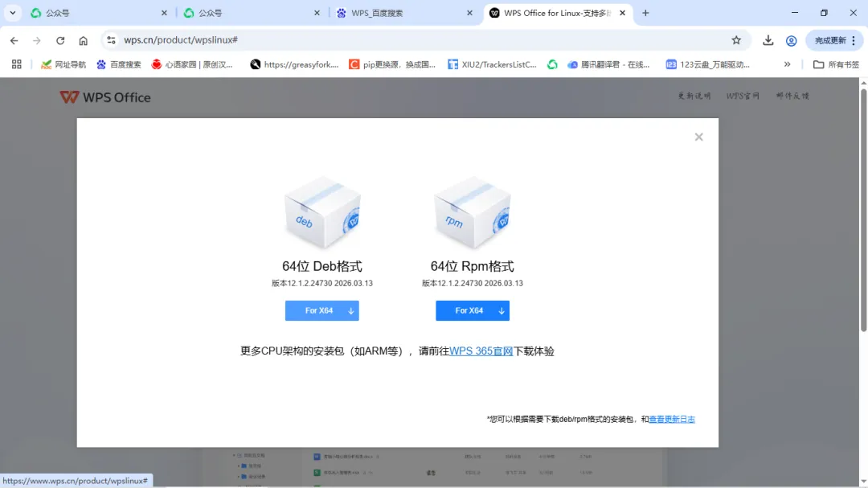Close the WPS_百度搜索 tab
The image size is (868, 488).
[469, 13]
